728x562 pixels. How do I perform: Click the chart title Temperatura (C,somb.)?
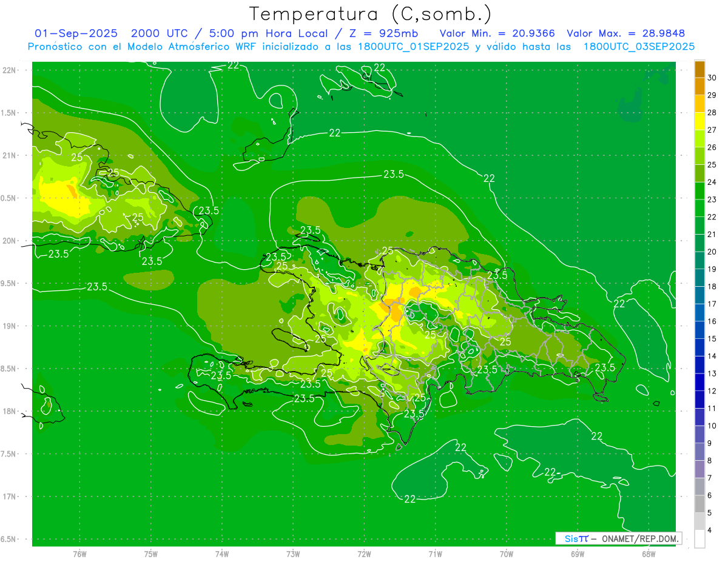tap(370, 14)
